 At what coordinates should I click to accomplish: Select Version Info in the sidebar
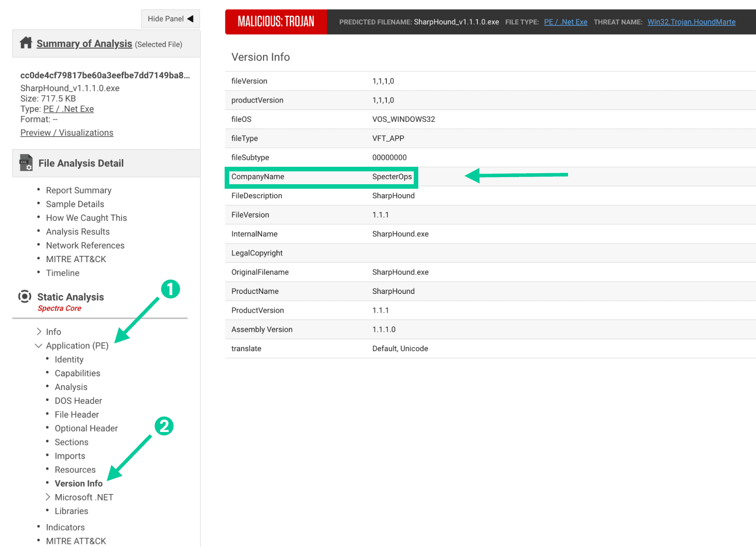(78, 483)
